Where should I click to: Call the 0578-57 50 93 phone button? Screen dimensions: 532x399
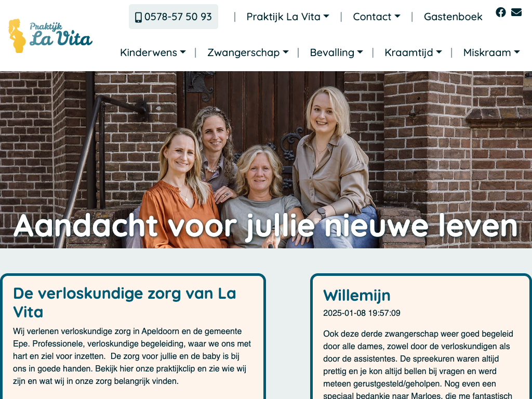pyautogui.click(x=174, y=17)
